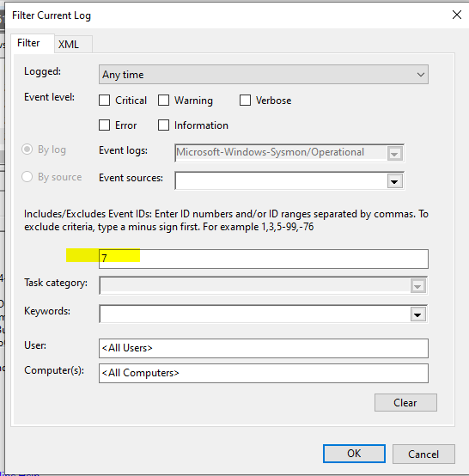The image size is (469, 476).
Task: Click the Clear button
Action: pos(405,402)
